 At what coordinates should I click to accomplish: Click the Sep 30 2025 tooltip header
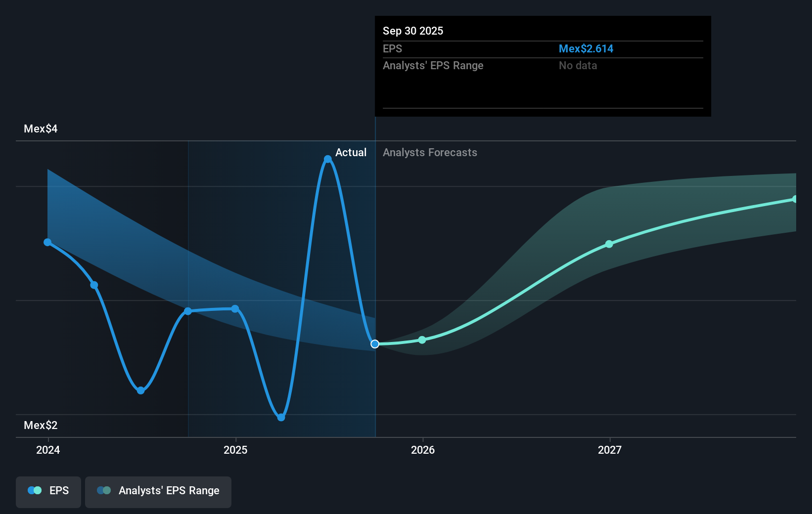[412, 31]
